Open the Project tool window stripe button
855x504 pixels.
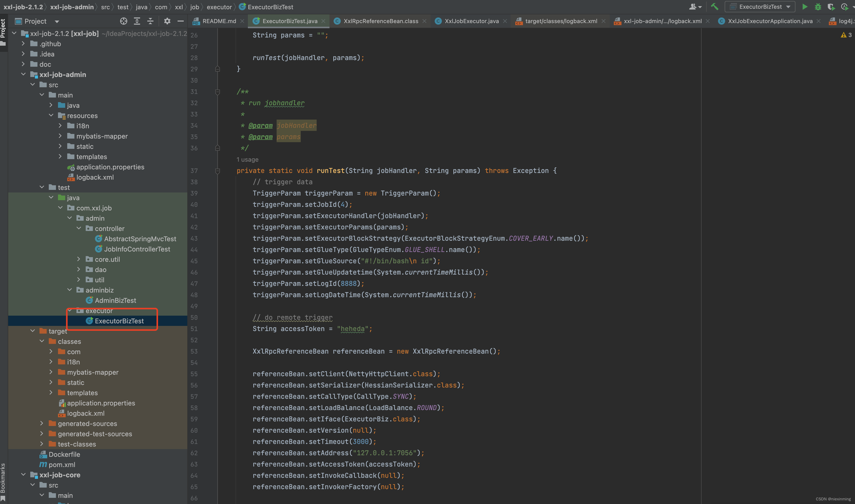coord(3,32)
